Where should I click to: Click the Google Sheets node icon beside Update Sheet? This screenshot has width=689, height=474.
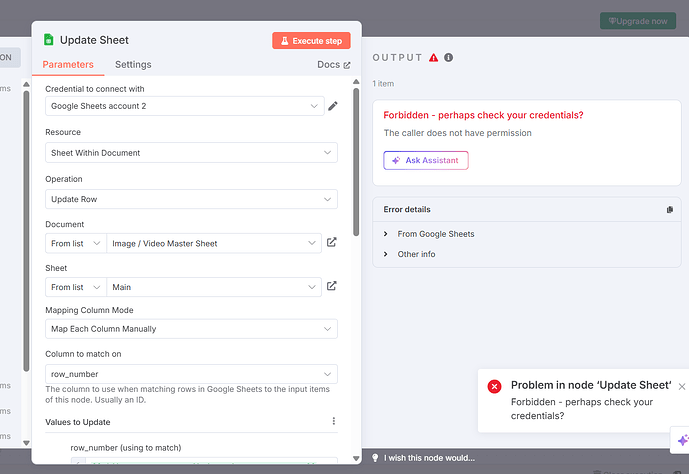coord(48,40)
